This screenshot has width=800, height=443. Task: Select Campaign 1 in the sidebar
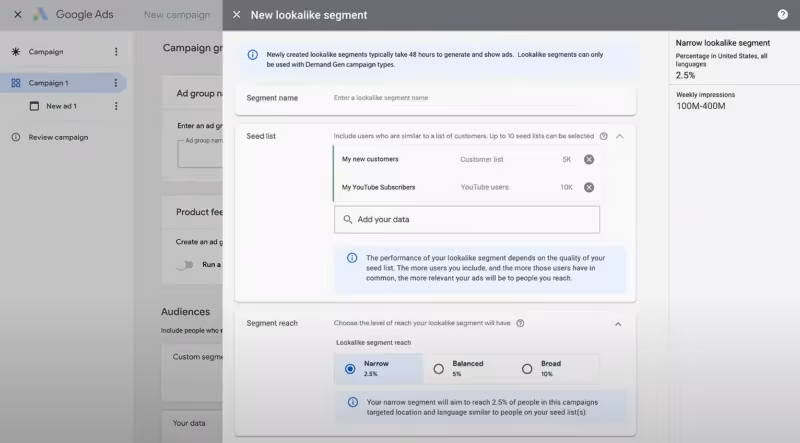tap(48, 83)
